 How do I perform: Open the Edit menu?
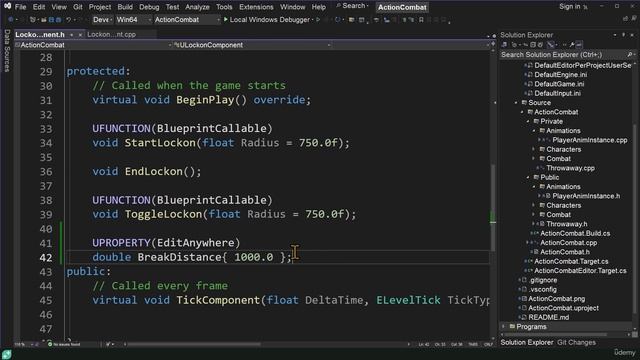[x=39, y=7]
